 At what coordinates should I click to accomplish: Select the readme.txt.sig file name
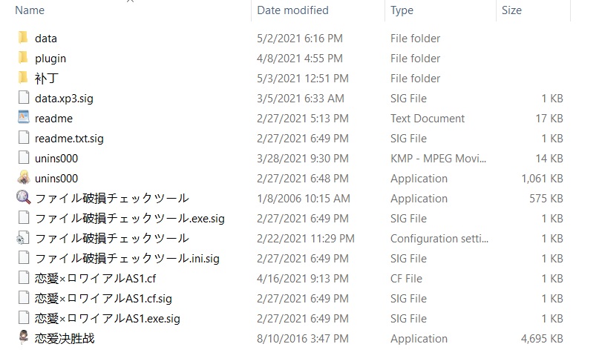(69, 138)
